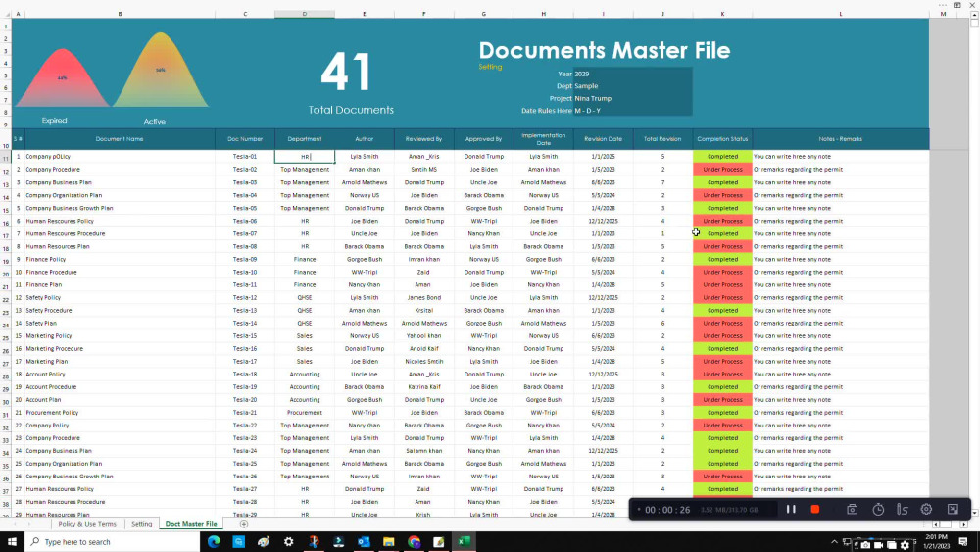
Task: Add a new sheet with plus icon
Action: click(244, 524)
